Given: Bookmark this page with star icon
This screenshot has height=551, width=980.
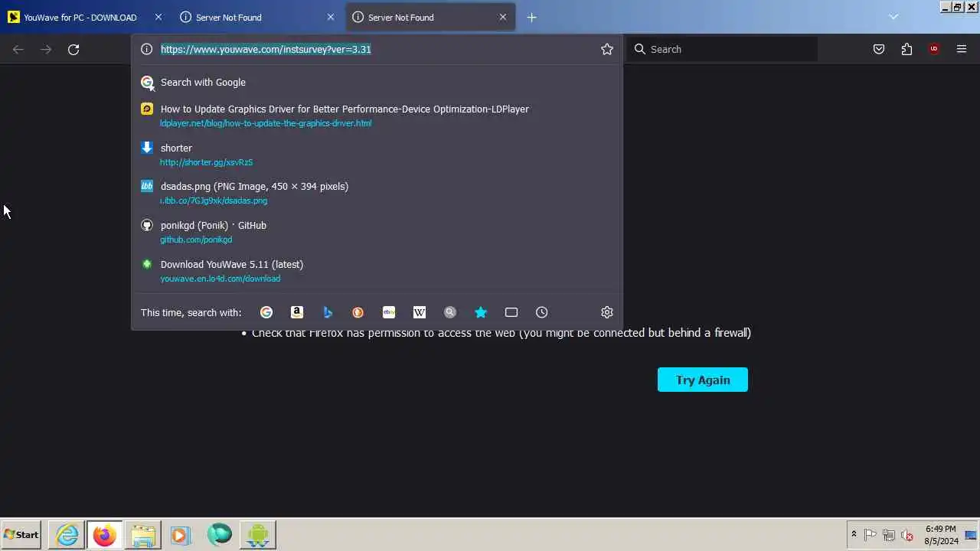Looking at the screenshot, I should pos(607,49).
